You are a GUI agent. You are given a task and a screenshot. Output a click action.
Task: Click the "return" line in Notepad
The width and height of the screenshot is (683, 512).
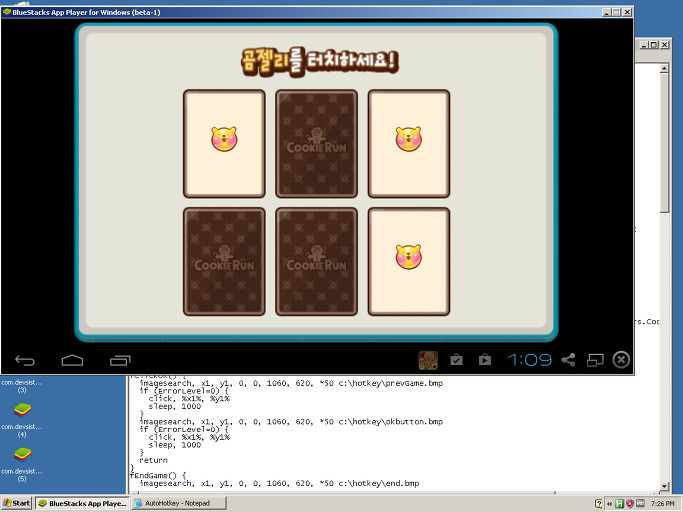pos(153,460)
